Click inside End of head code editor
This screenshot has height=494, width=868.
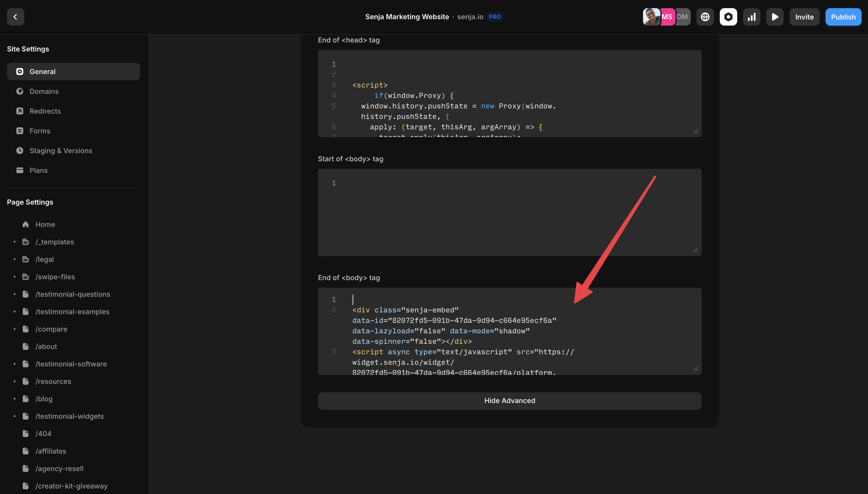click(x=510, y=94)
